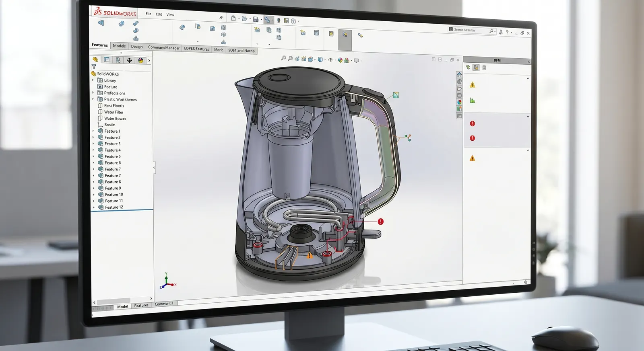
Task: Click the Save floppy disk icon
Action: point(256,19)
